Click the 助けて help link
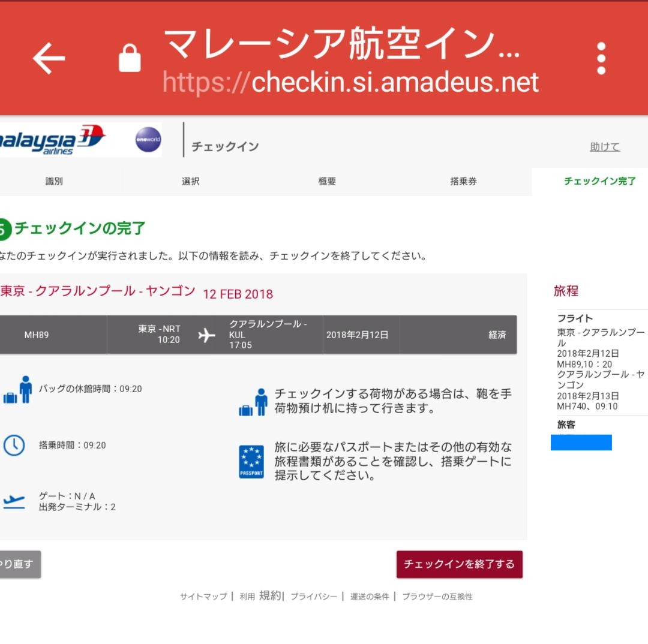This screenshot has width=648, height=644. point(605,146)
